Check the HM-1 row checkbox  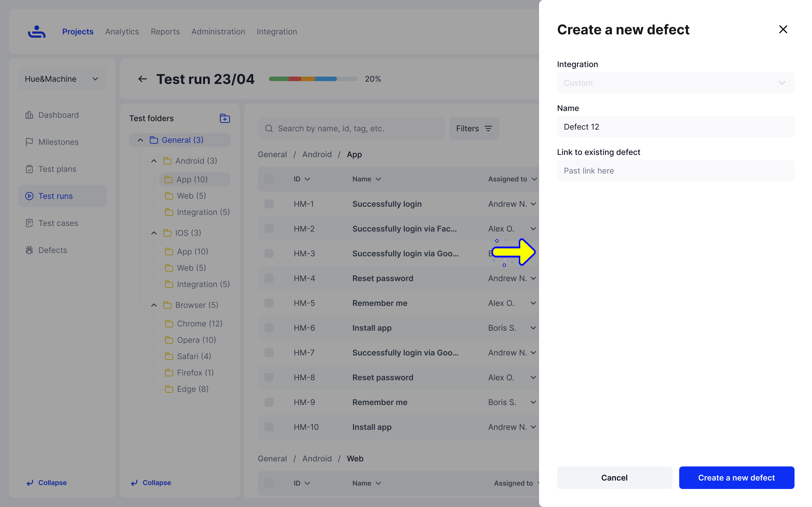269,204
